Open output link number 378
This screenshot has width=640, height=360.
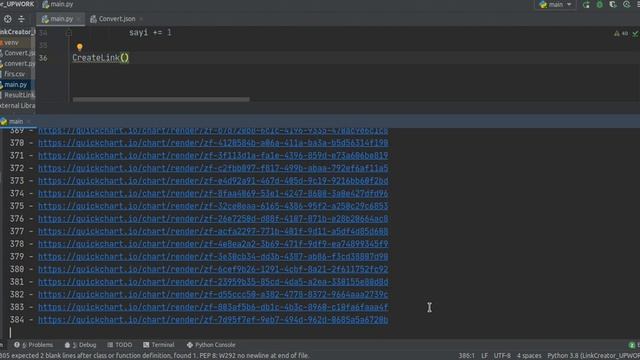click(x=213, y=244)
